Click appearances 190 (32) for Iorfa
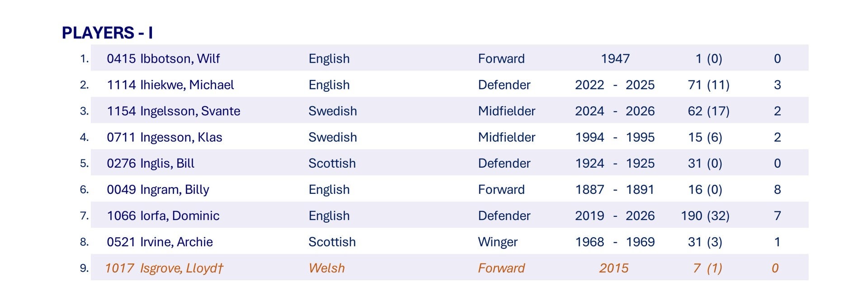The image size is (868, 281). click(x=705, y=216)
